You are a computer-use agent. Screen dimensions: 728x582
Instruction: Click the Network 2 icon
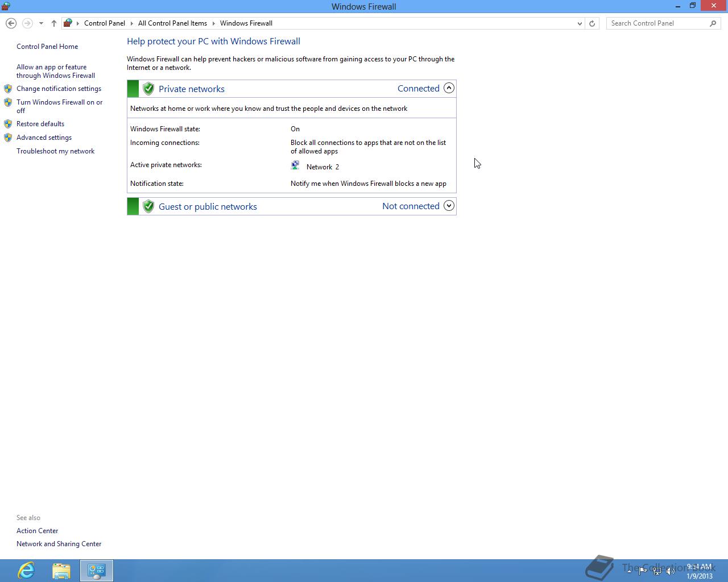pos(295,165)
